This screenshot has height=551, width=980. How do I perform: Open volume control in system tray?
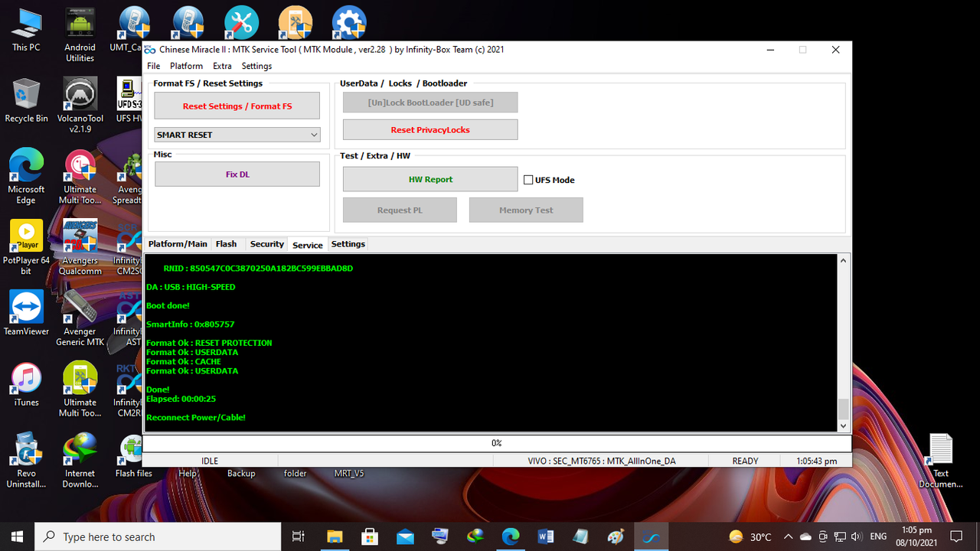(857, 536)
